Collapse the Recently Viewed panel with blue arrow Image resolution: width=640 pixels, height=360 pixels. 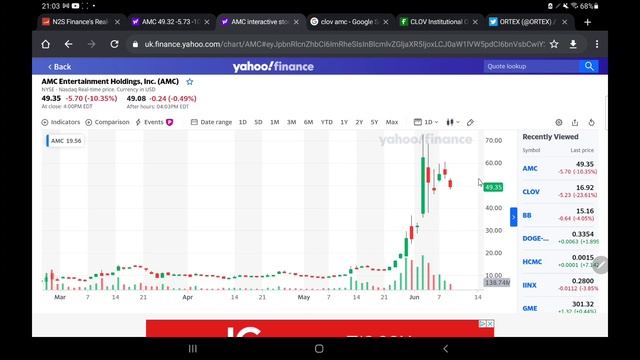point(513,217)
